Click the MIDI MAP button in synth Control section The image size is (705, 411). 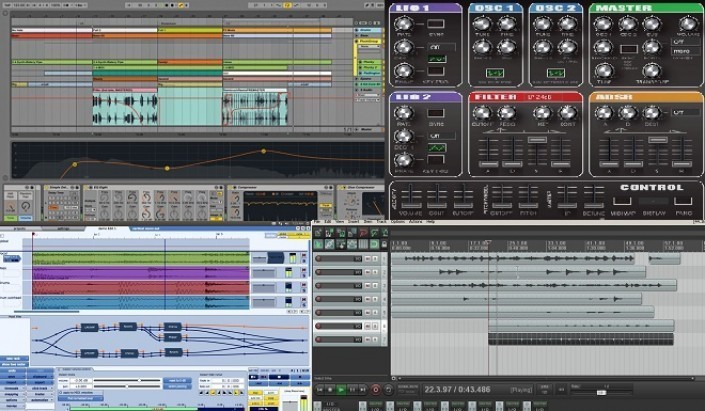click(x=622, y=201)
